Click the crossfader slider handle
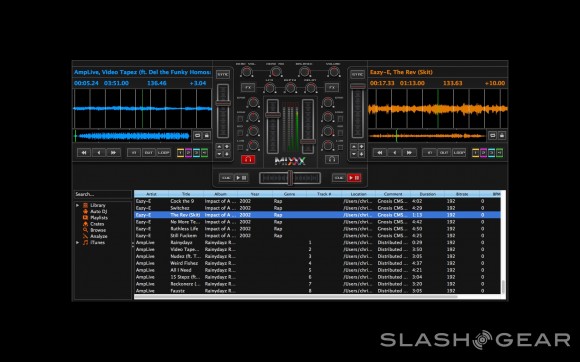This screenshot has height=362, width=580. pos(290,178)
